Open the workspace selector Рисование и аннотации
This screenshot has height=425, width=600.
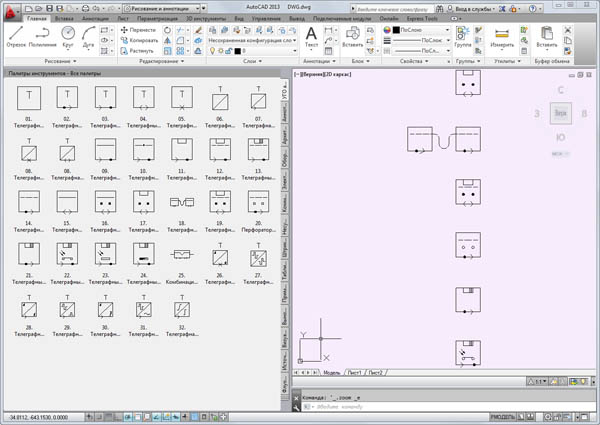(158, 7)
